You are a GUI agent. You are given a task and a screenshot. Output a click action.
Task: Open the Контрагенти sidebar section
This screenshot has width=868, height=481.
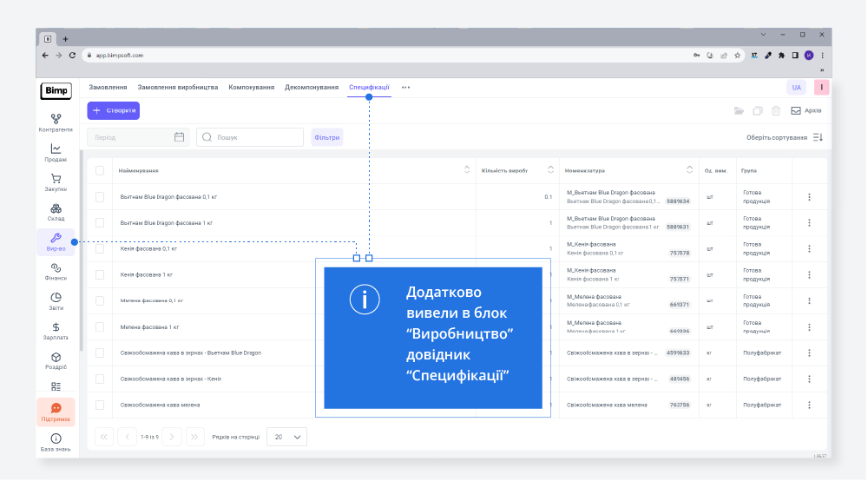(x=56, y=122)
